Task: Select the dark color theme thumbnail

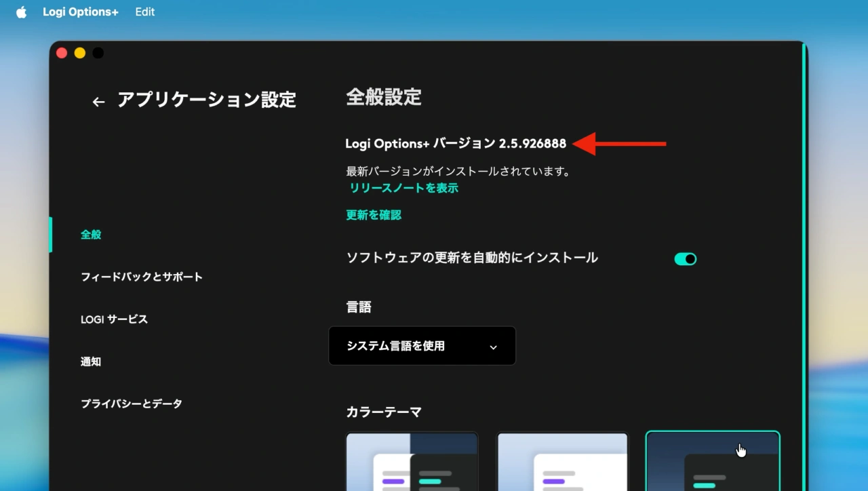Action: coord(713,461)
